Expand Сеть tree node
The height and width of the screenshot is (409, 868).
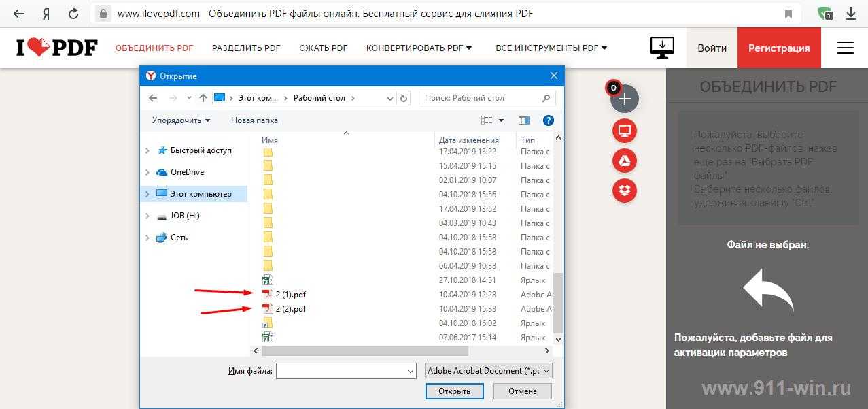point(147,238)
